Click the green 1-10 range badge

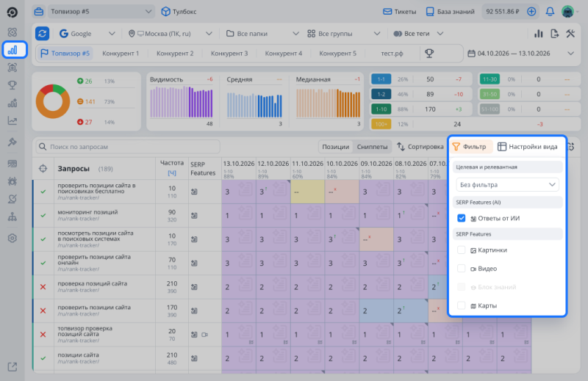[381, 109]
